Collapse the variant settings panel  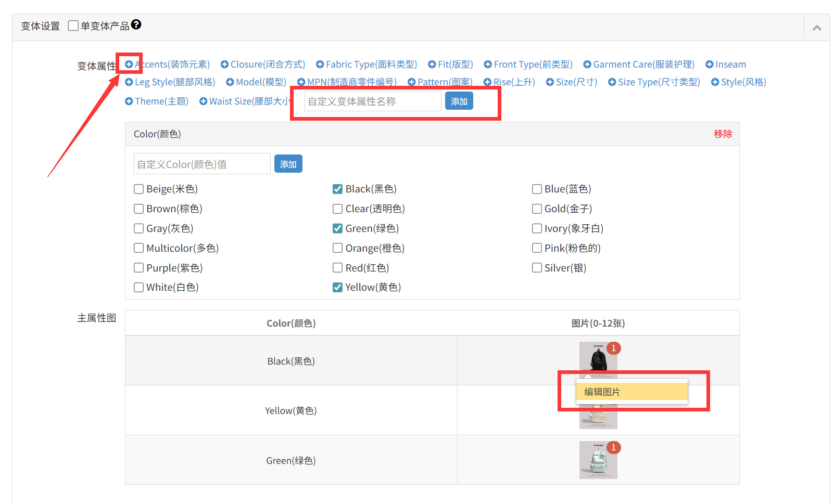click(x=817, y=28)
